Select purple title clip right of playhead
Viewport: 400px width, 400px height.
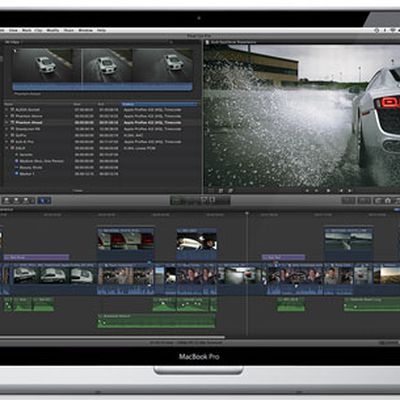tap(283, 257)
